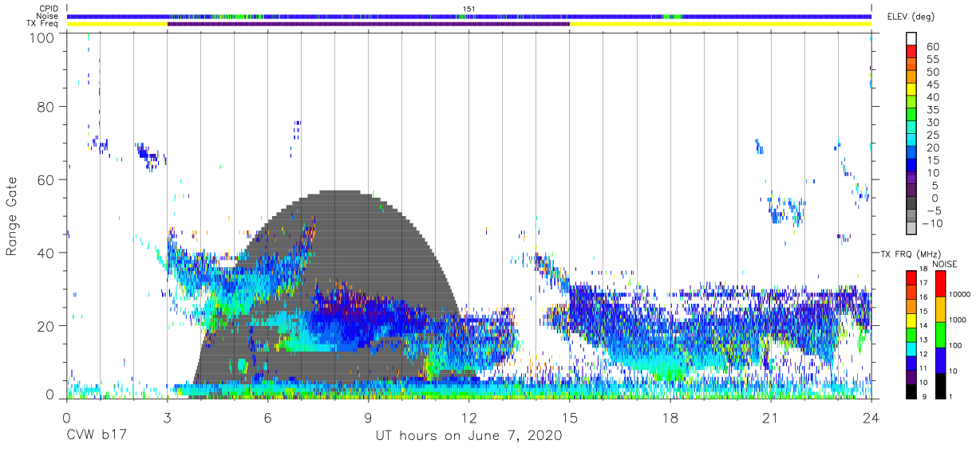Click the '3' tick on the UT hours axis
980x452 pixels.
tap(167, 418)
